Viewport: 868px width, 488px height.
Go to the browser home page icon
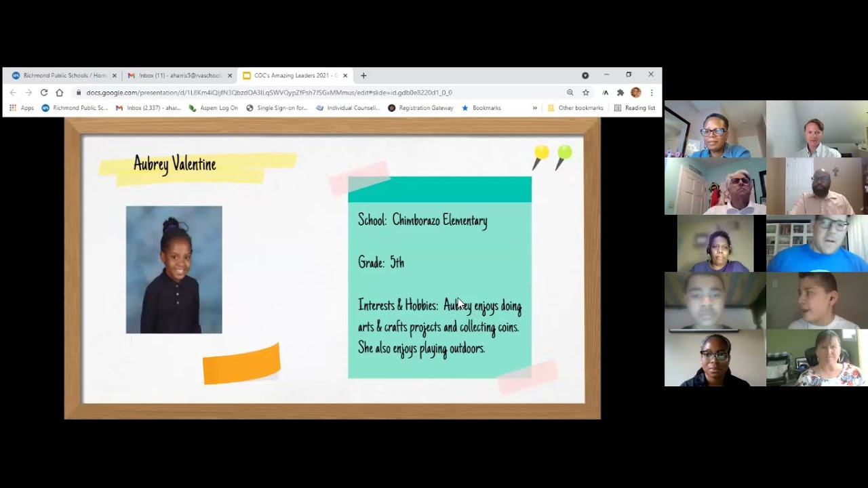point(60,93)
